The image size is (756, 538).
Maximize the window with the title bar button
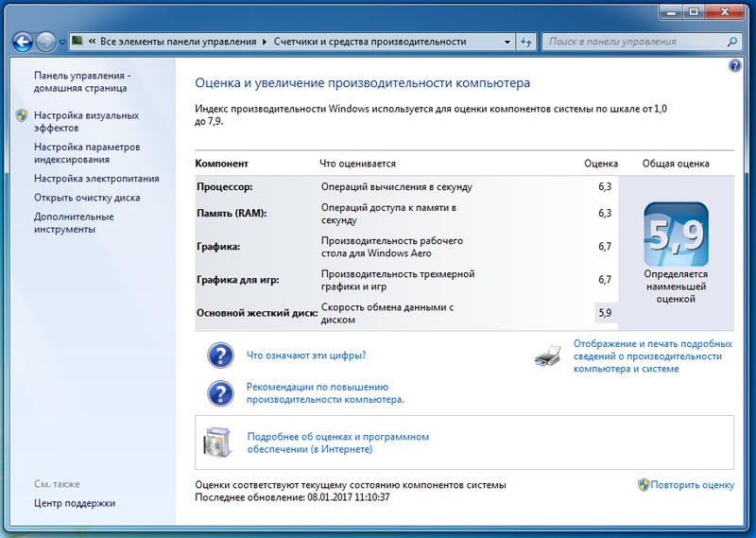[694, 11]
